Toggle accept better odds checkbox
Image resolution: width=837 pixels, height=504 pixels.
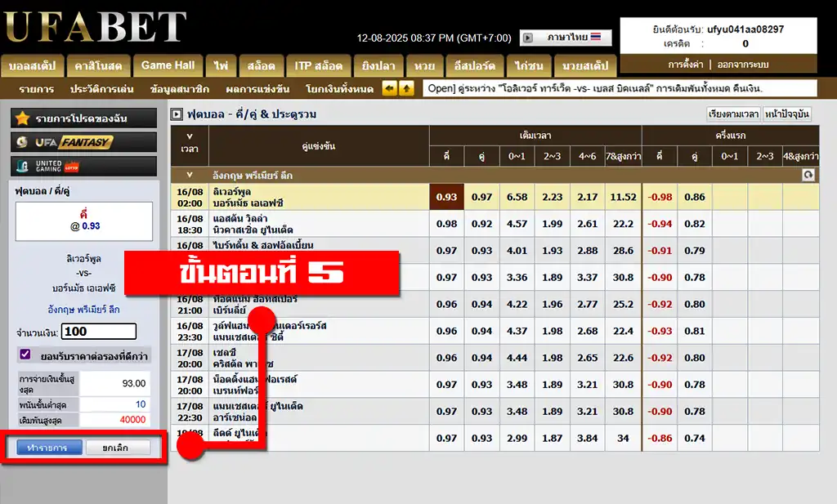tap(25, 355)
